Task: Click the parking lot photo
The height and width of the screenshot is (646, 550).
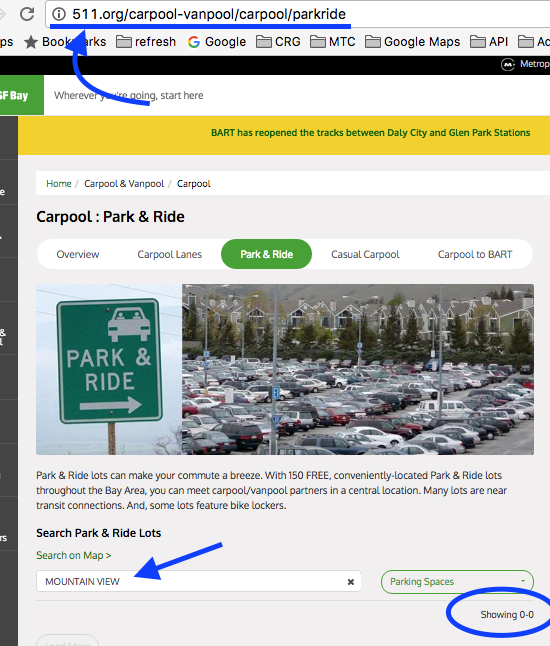Action: tap(358, 369)
